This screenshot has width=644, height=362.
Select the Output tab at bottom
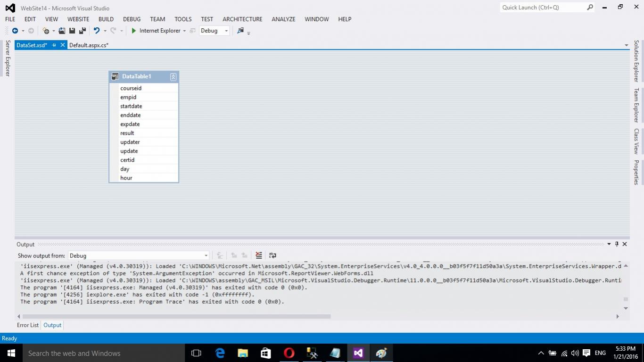(52, 325)
